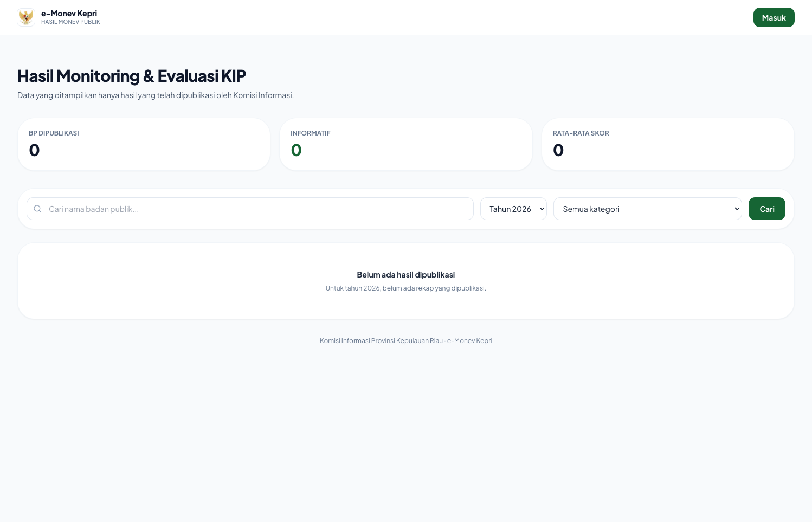Click the green Cari search button
The image size is (812, 522).
click(x=767, y=209)
